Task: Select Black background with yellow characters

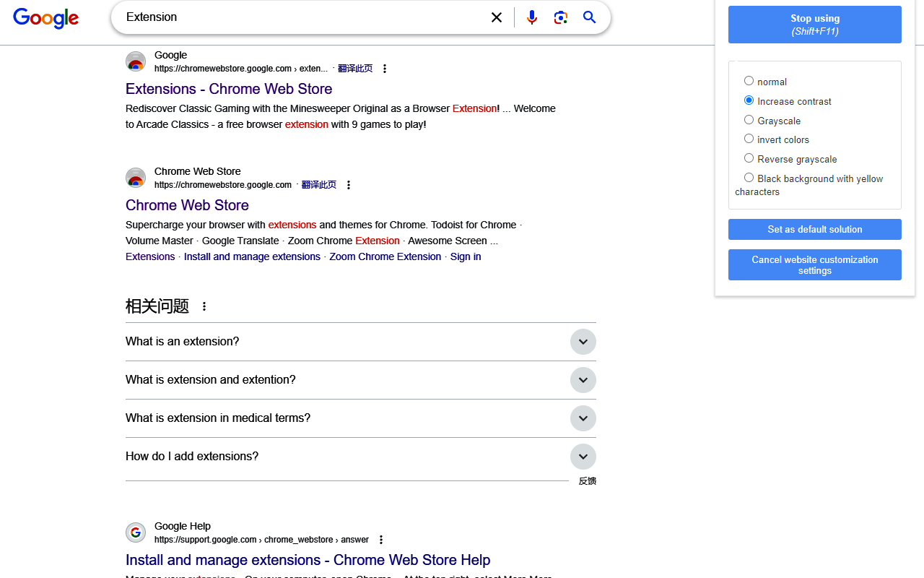Action: tap(749, 178)
